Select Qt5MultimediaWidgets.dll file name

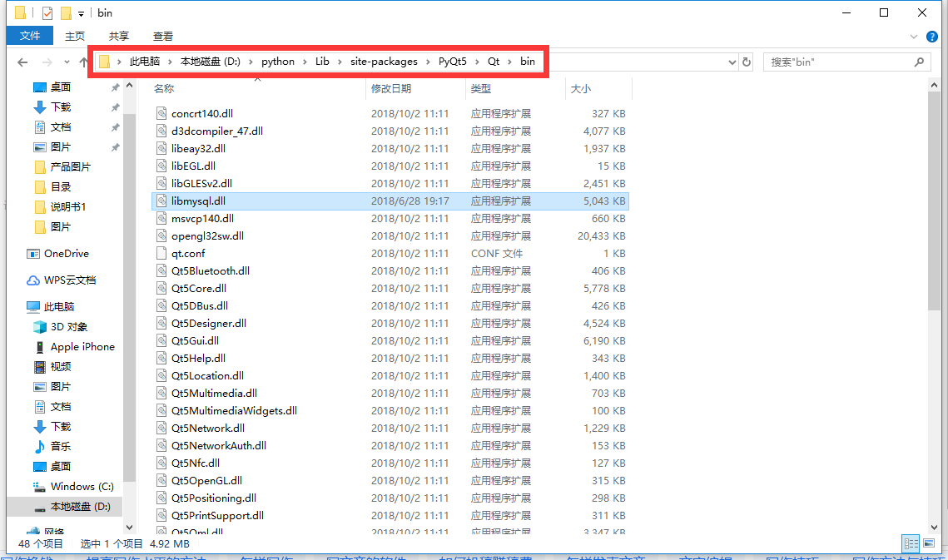click(234, 410)
